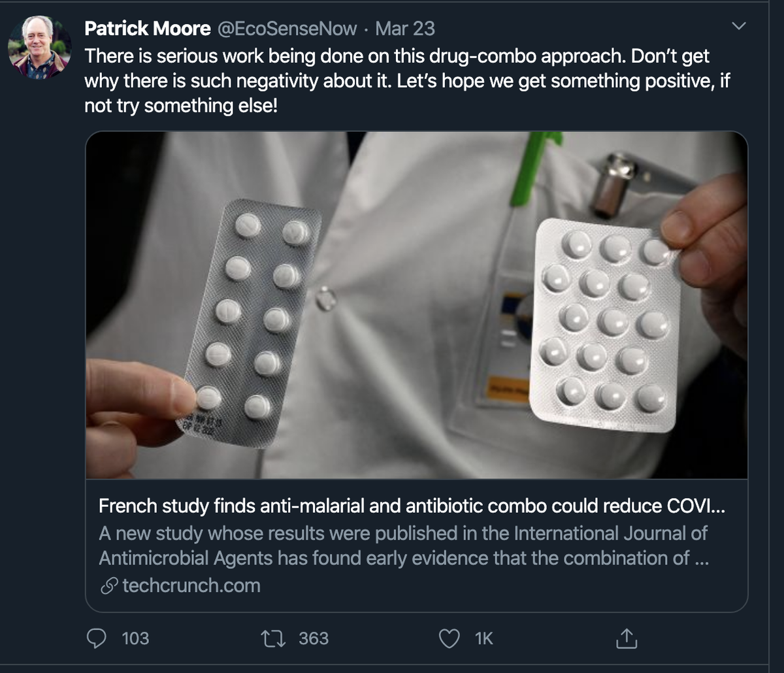This screenshot has height=673, width=784.
Task: Open Patrick Moore's profile avatar
Action: [39, 47]
